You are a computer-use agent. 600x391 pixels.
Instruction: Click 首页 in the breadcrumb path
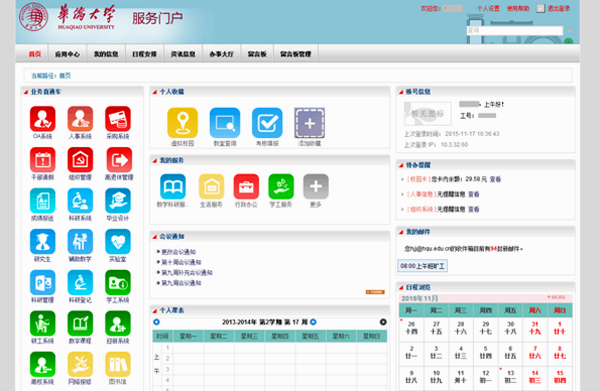tap(65, 76)
